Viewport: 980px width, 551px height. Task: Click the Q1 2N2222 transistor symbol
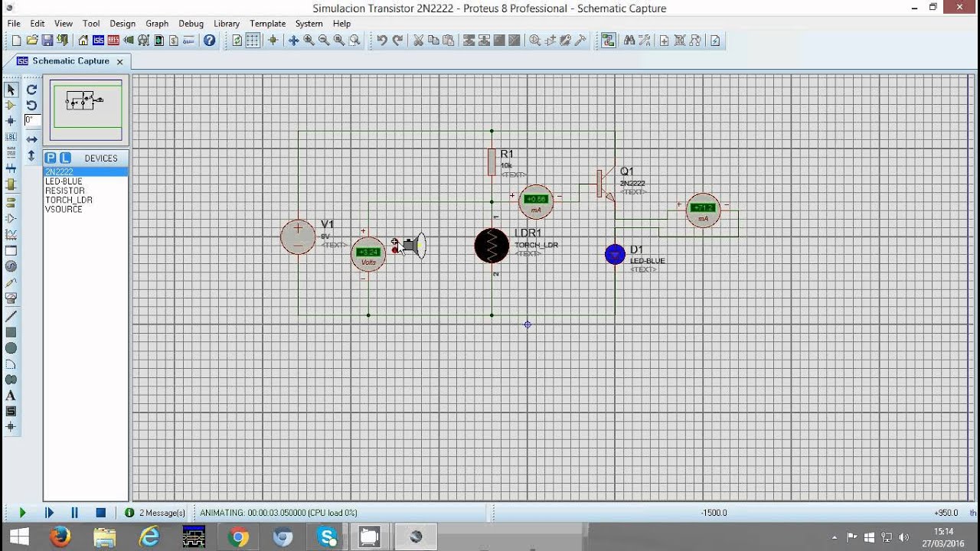pyautogui.click(x=605, y=184)
